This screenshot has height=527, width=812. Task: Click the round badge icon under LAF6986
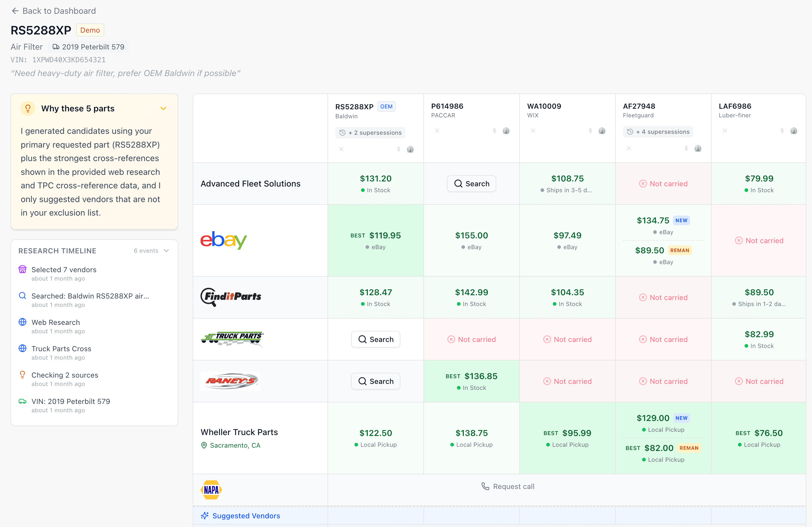tap(794, 131)
